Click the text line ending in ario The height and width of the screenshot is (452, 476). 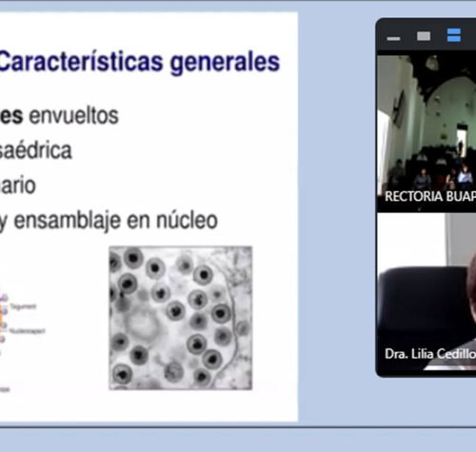(x=18, y=186)
